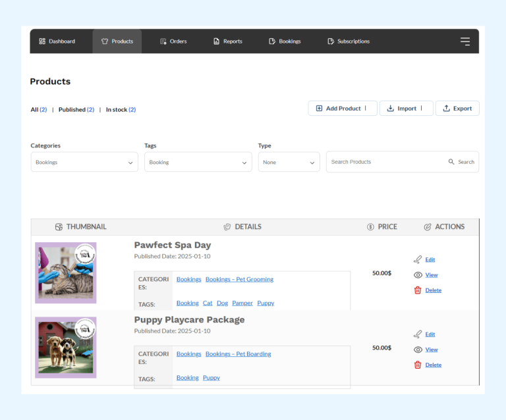This screenshot has width=506, height=420.
Task: Click the Search button label
Action: click(x=466, y=162)
